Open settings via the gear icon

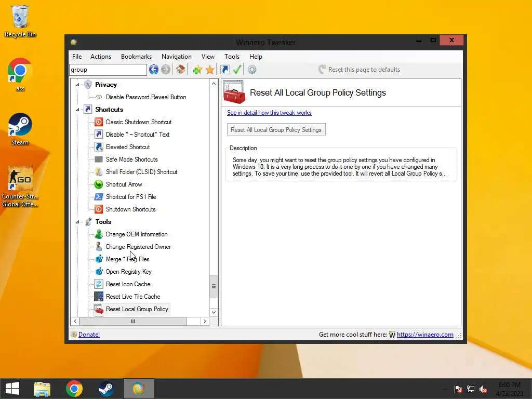tap(252, 70)
